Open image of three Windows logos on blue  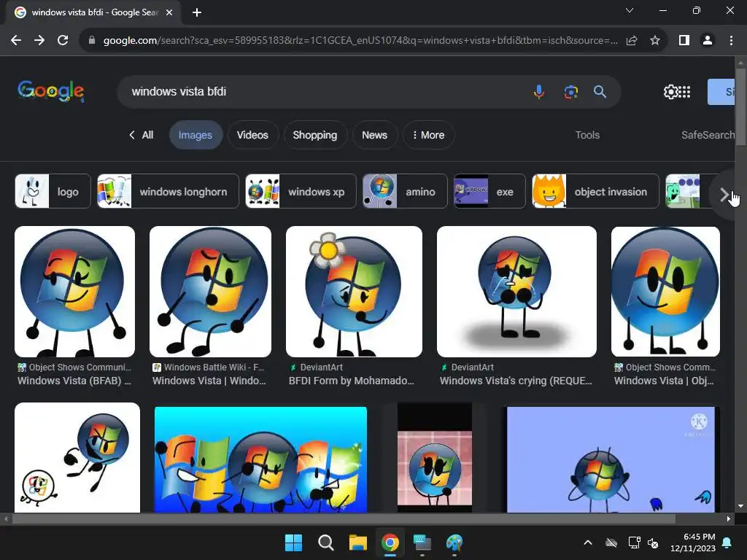[x=260, y=459]
